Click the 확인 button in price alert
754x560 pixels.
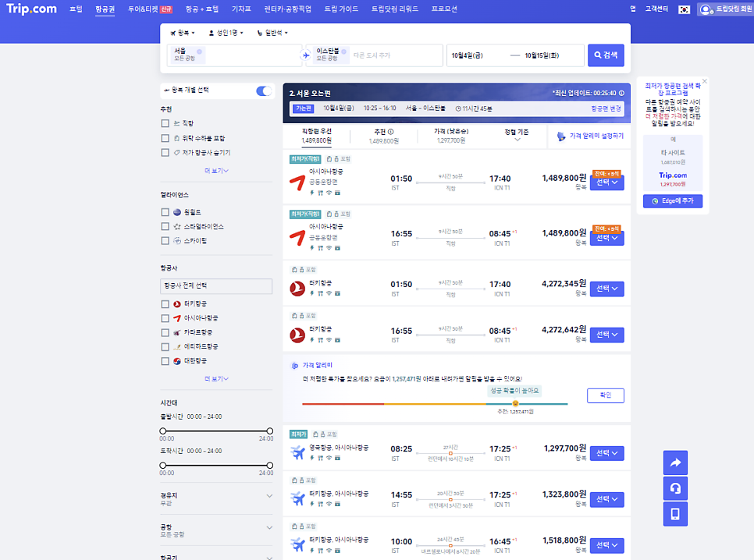coord(606,395)
